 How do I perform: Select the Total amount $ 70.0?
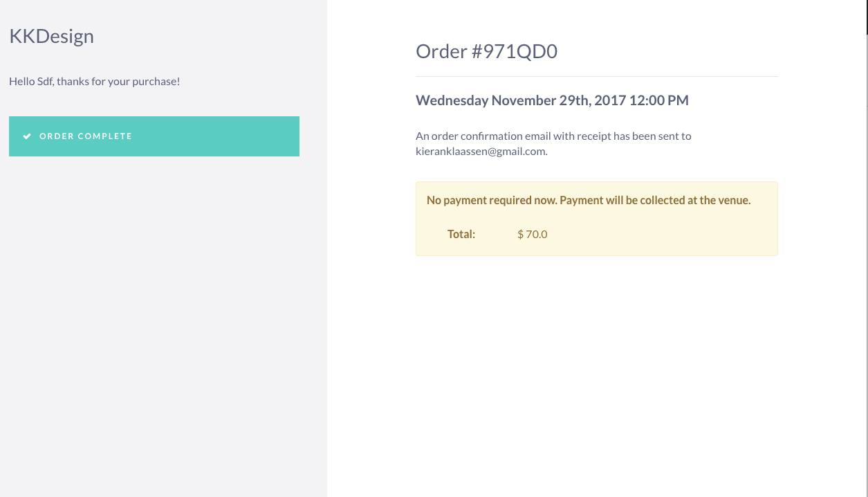tap(532, 234)
